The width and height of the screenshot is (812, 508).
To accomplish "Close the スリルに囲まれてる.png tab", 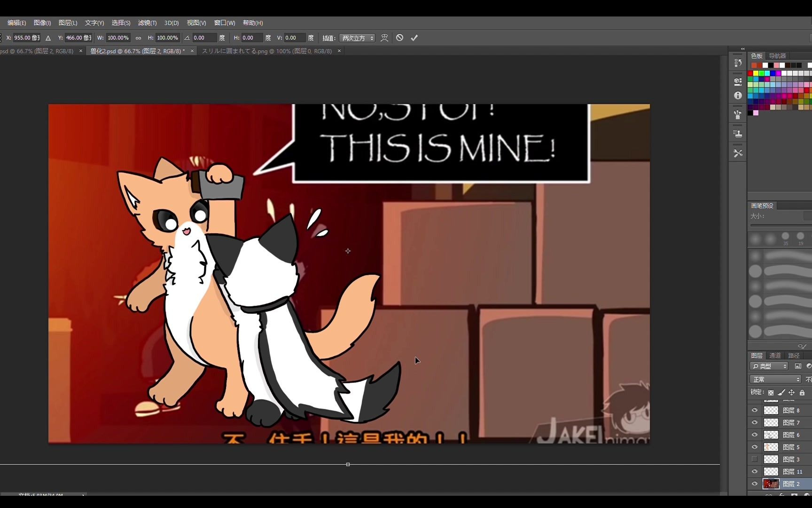I will 339,51.
